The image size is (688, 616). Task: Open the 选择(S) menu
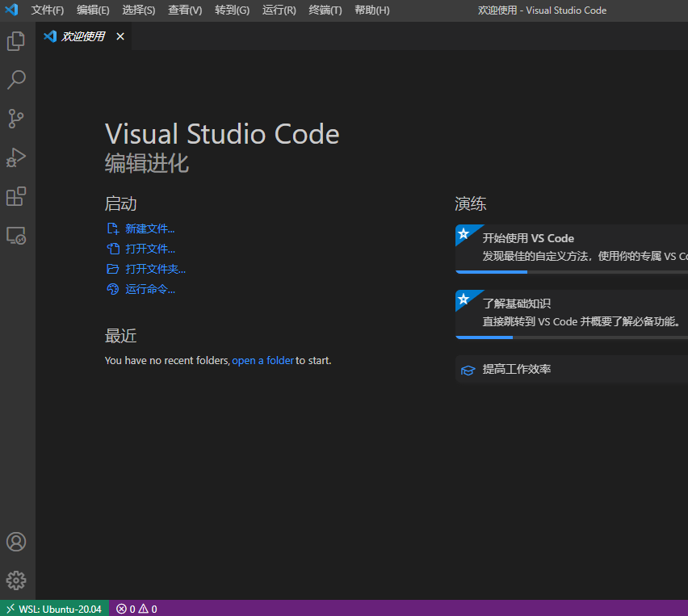click(139, 10)
